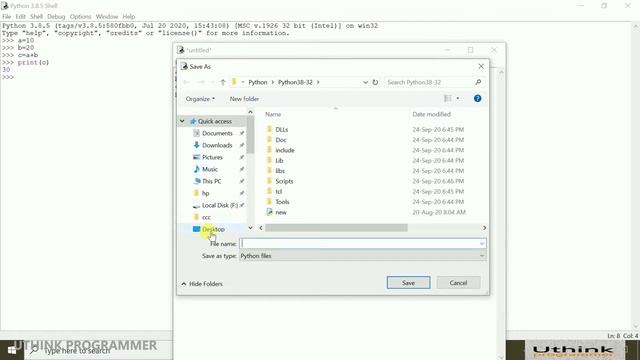Image resolution: width=640 pixels, height=360 pixels.
Task: Open the File name dropdown arrow
Action: pos(482,244)
